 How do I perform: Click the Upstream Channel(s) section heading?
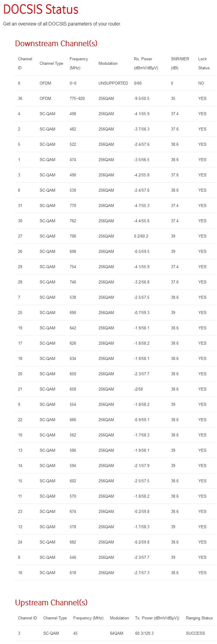pyautogui.click(x=51, y=602)
